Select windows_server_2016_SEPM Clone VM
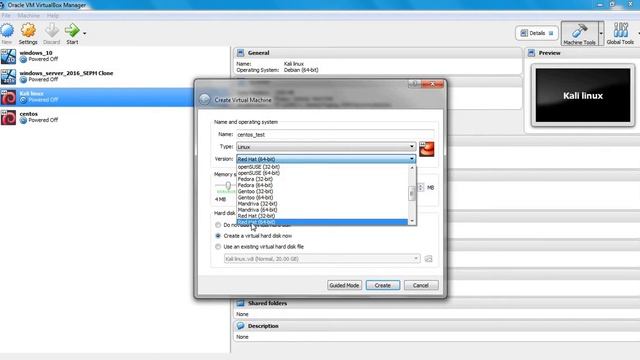The image size is (640, 360). (x=97, y=76)
